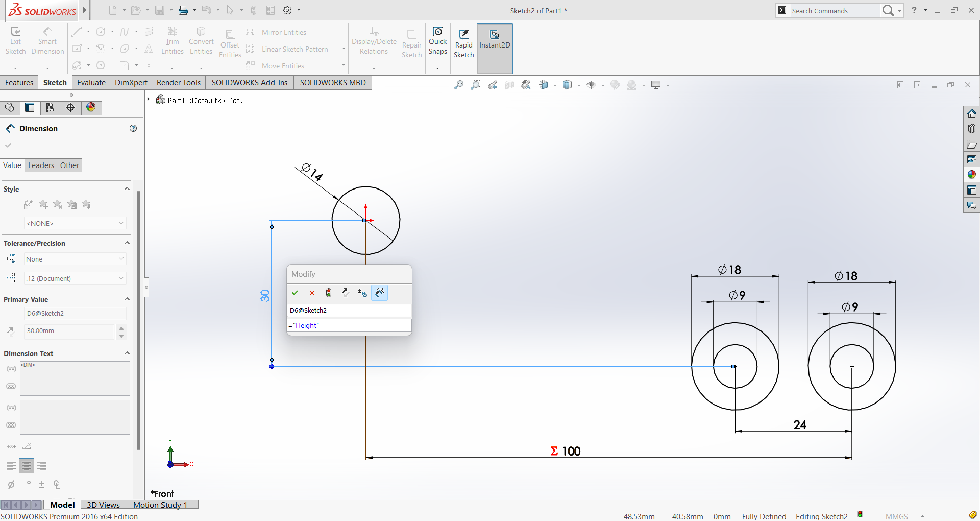980x521 pixels.
Task: Open the Style <NONE> dropdown
Action: pyautogui.click(x=75, y=223)
